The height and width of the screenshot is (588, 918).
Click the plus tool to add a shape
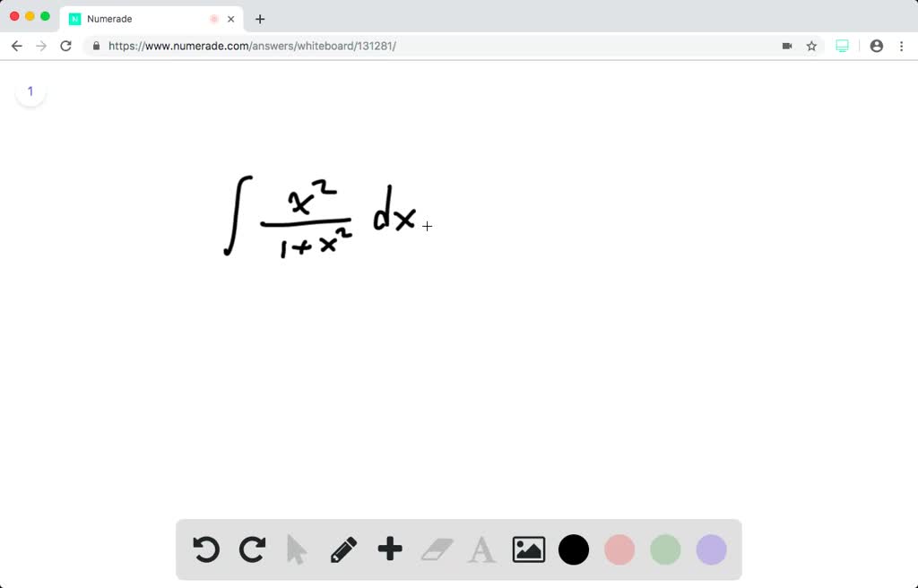389,549
